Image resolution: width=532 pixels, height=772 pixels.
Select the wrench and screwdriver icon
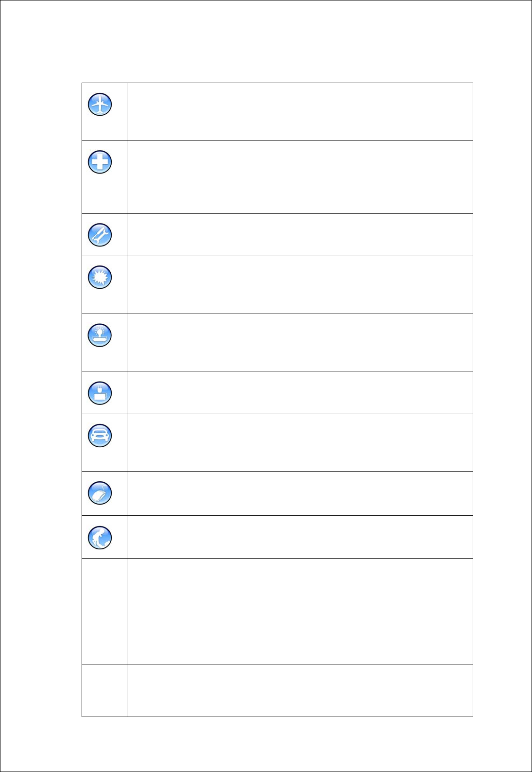click(100, 235)
